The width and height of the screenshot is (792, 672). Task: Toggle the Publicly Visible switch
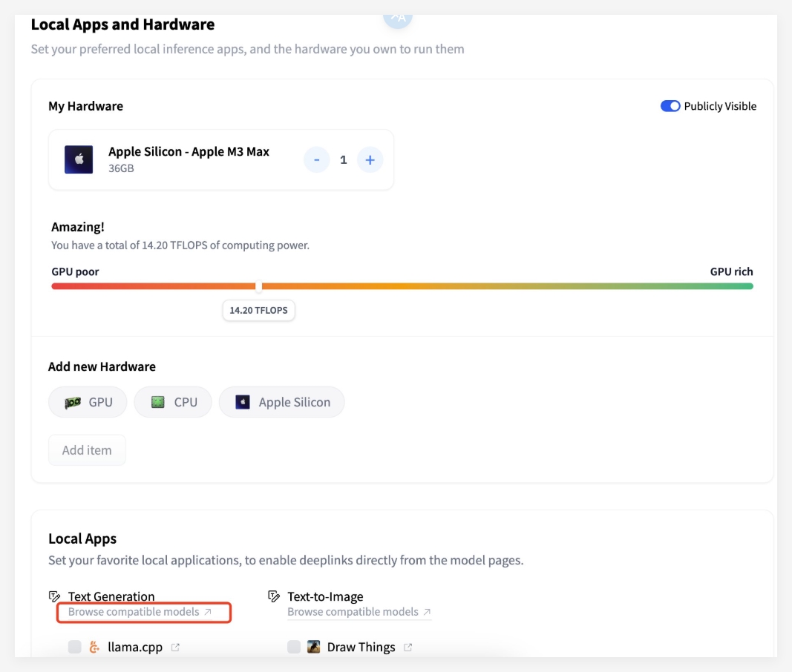point(670,106)
